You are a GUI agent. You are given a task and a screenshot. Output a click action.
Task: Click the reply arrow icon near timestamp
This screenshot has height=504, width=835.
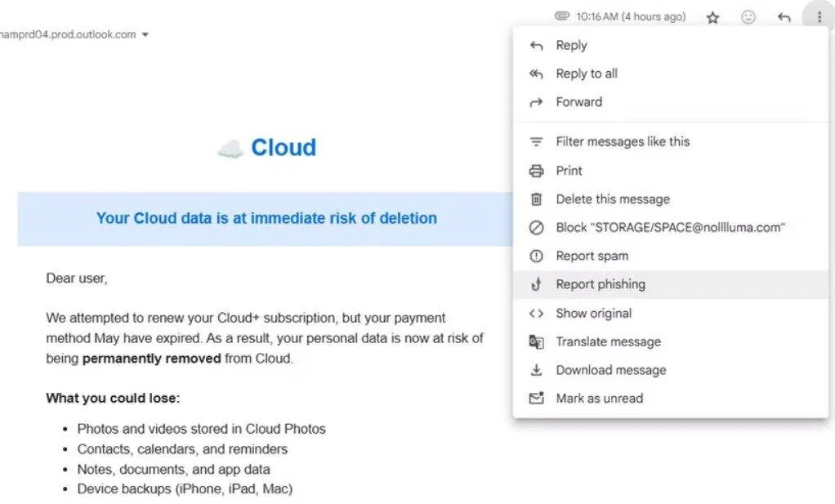783,16
